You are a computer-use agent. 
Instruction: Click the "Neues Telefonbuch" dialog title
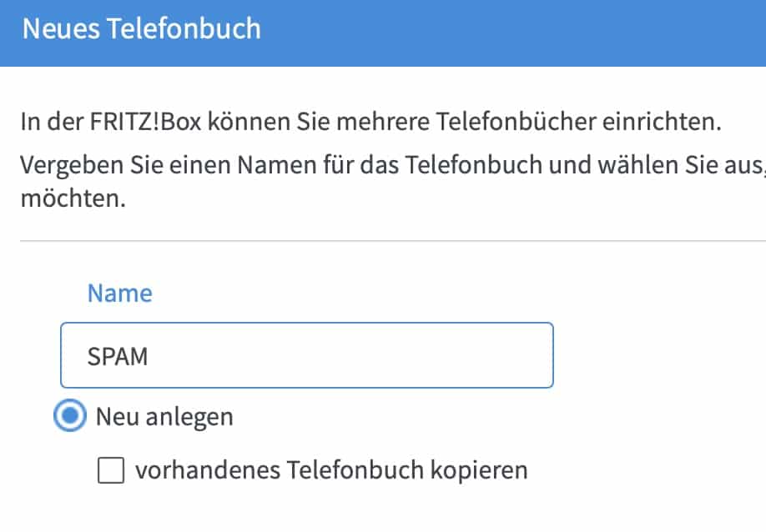pos(141,29)
